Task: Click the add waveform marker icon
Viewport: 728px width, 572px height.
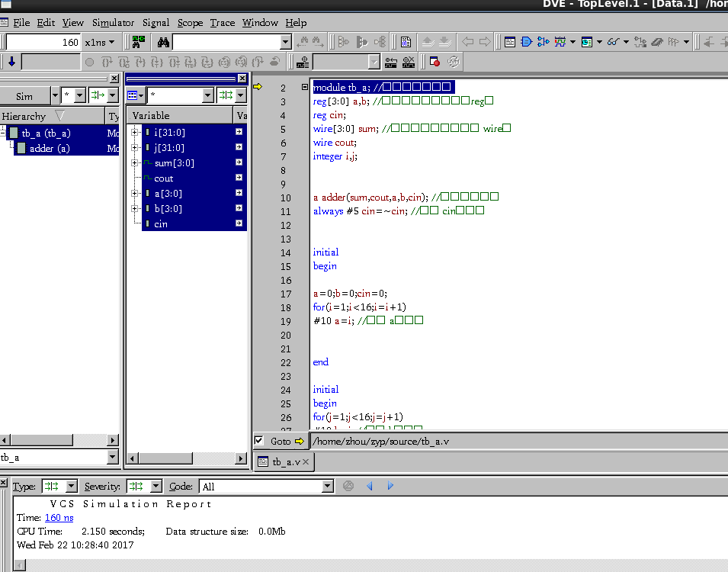Action: pyautogui.click(x=303, y=62)
